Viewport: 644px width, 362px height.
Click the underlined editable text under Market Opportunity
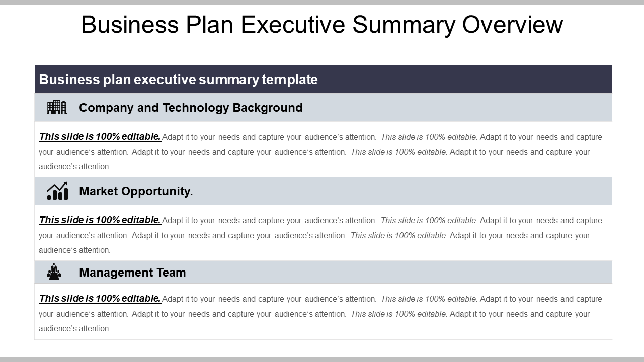[100, 220]
